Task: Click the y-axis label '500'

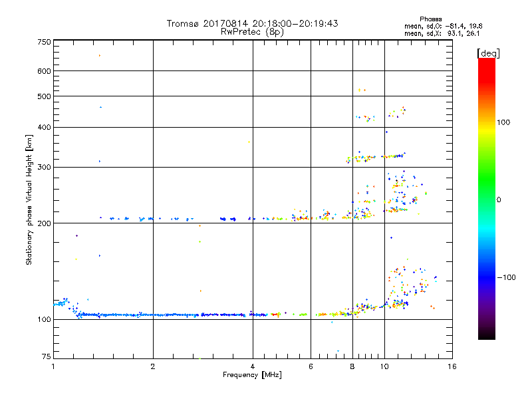Action: [44, 96]
